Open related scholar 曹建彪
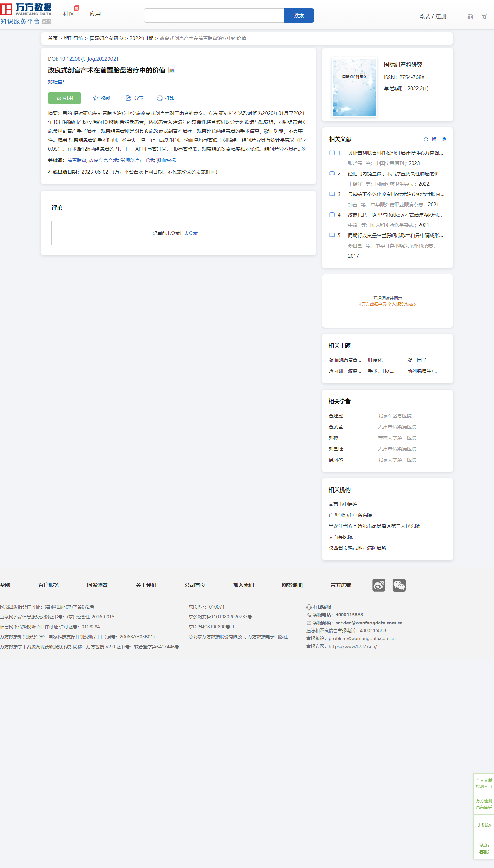This screenshot has width=494, height=868. 336,416
